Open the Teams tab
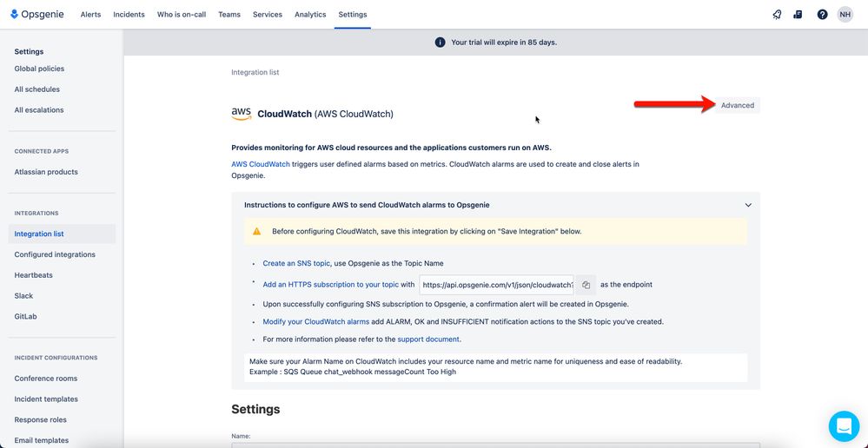 [229, 15]
